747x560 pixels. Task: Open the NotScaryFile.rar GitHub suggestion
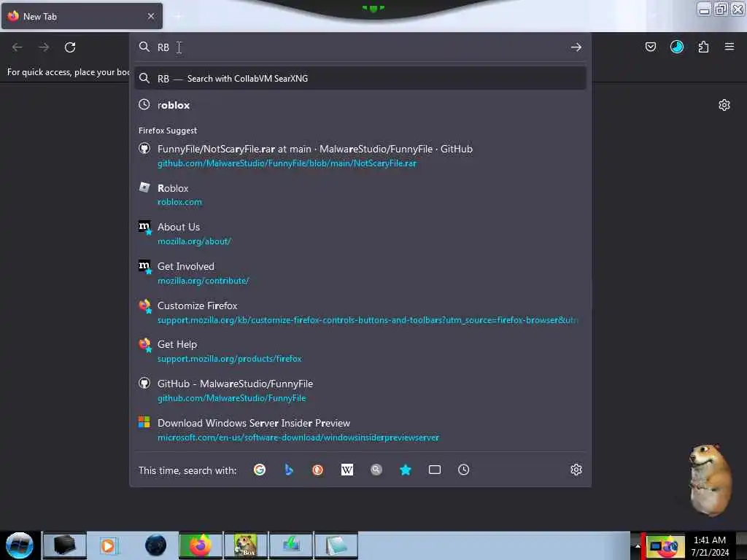coord(360,156)
